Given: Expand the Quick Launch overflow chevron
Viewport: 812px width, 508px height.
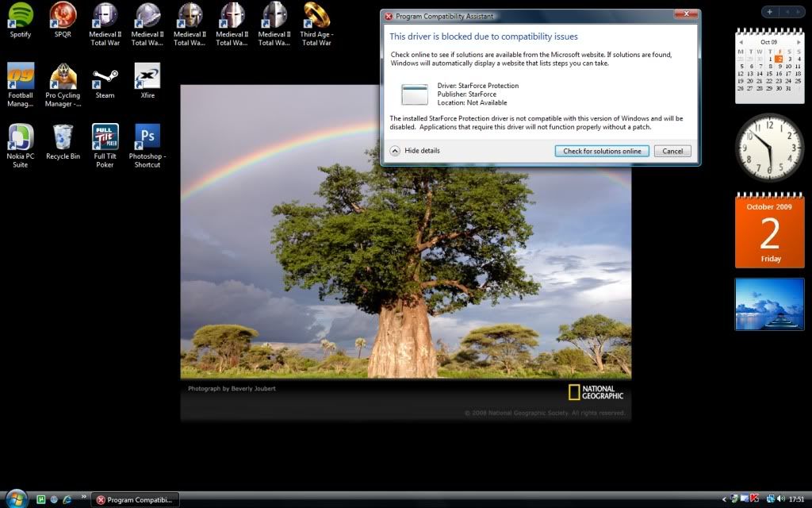Looking at the screenshot, I should (x=82, y=497).
